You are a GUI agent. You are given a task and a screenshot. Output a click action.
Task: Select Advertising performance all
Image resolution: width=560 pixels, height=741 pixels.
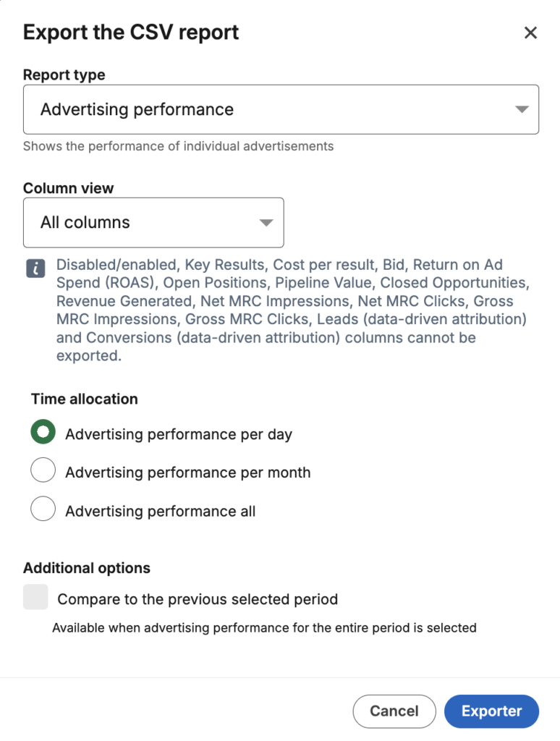click(x=43, y=509)
